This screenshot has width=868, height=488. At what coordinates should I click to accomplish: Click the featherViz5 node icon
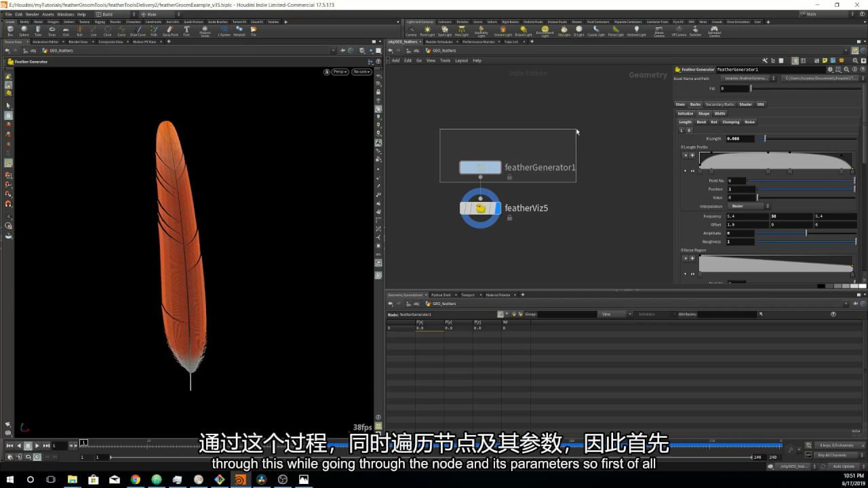tap(481, 208)
